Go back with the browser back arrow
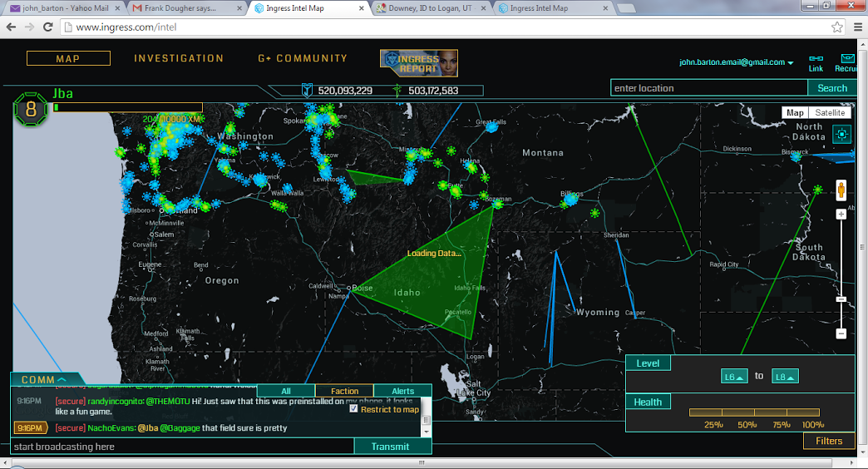The height and width of the screenshot is (469, 868). coord(11,27)
